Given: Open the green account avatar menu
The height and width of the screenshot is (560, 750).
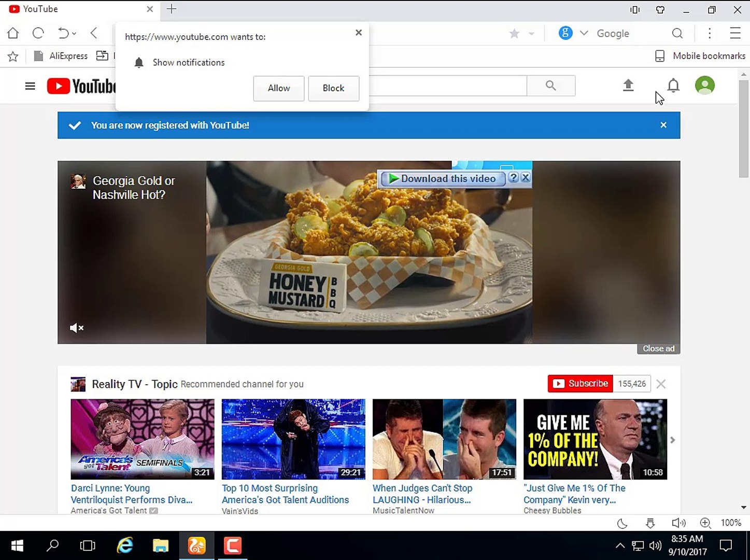Looking at the screenshot, I should coord(705,86).
